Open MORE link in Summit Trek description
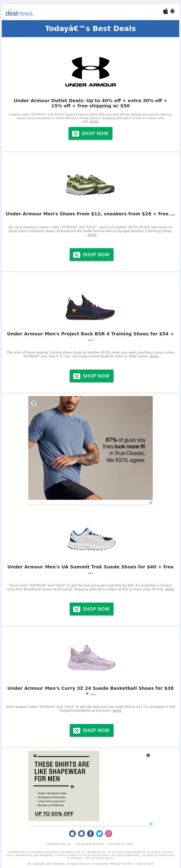Screen dimensions: 181x868 coord(169,589)
